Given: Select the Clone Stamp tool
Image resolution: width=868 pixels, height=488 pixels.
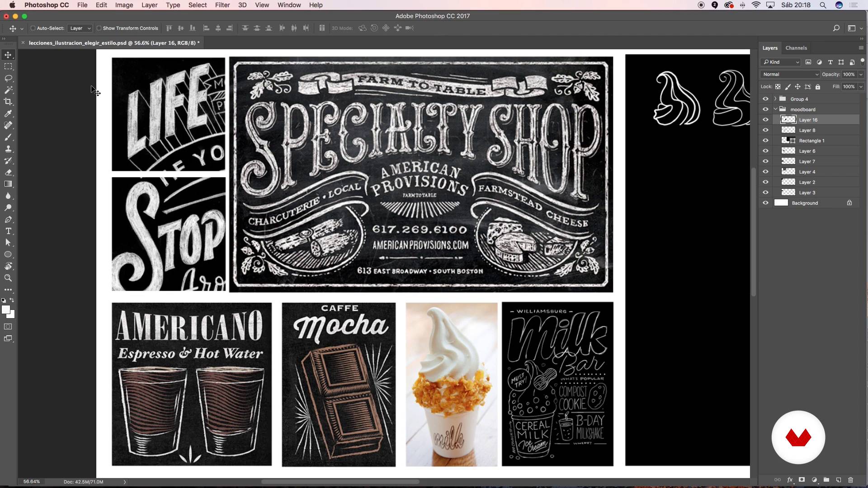Looking at the screenshot, I should click(8, 149).
